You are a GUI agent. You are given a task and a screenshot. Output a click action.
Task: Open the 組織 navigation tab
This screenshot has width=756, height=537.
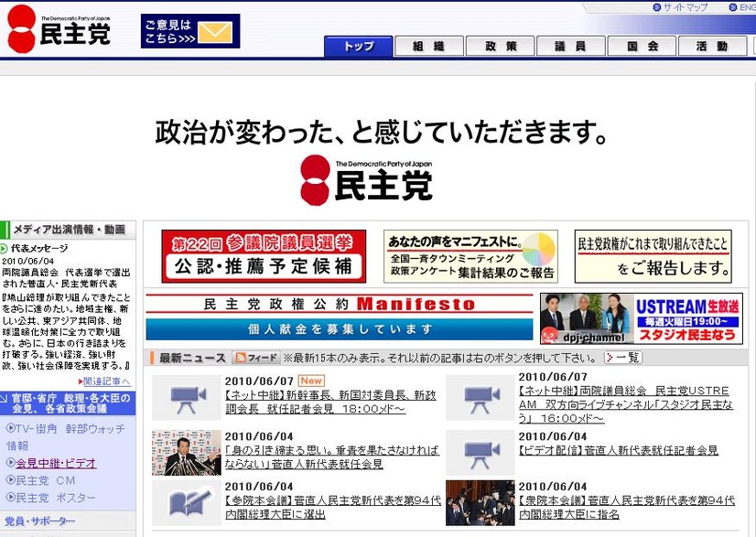click(429, 47)
